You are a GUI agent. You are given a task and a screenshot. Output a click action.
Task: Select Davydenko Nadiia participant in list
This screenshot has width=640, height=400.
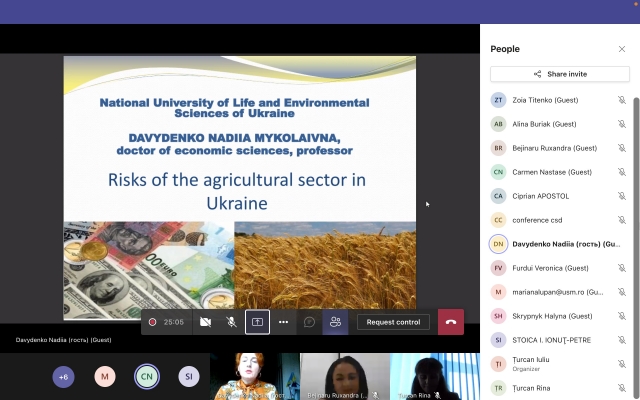[560, 244]
